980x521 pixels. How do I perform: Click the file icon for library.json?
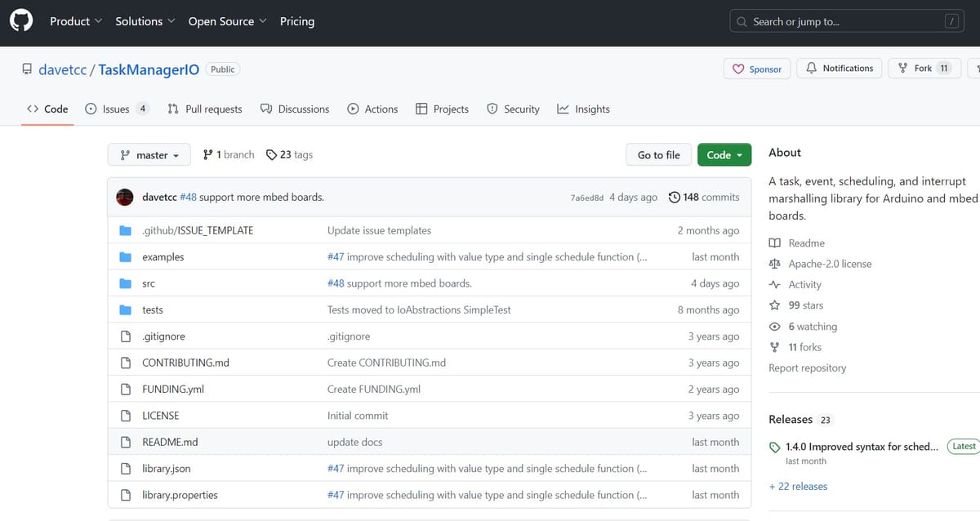126,469
